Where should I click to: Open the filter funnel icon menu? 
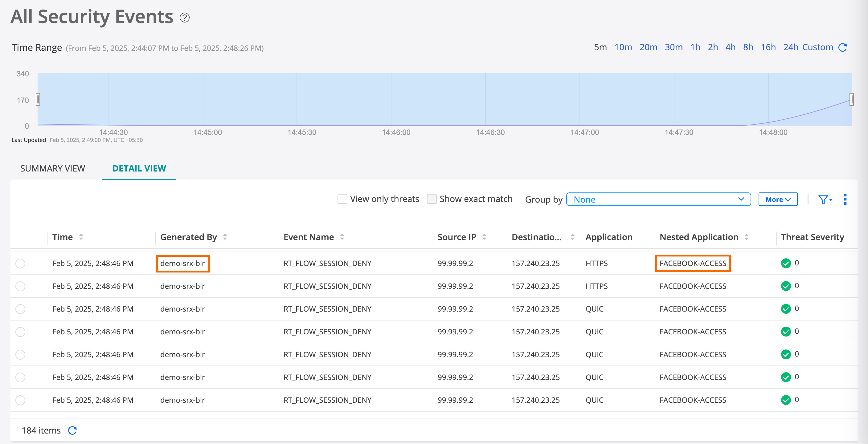[824, 199]
